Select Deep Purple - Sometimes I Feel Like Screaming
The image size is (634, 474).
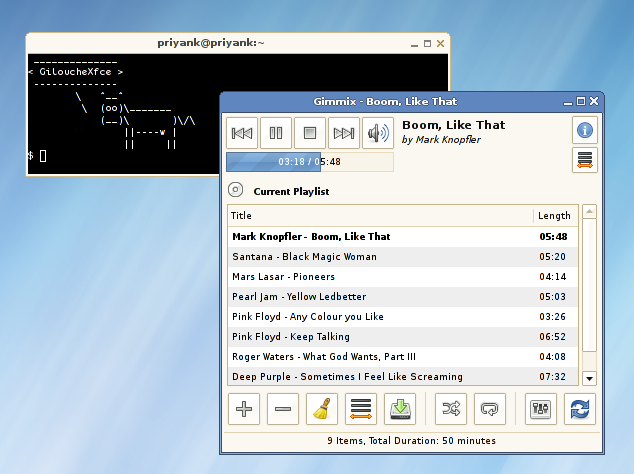coord(403,376)
